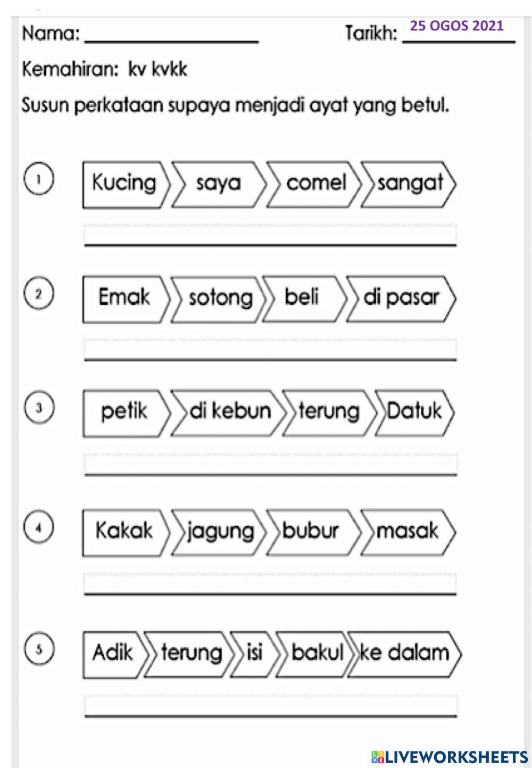Click the circled number 5 marker
532x768 pixels.
click(38, 649)
